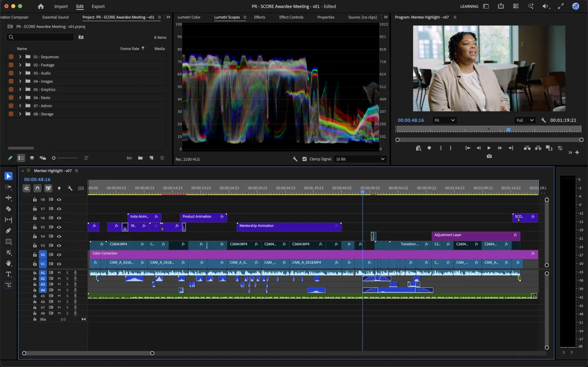This screenshot has height=367, width=588.
Task: Sort bins by Frame Rate column header
Action: (x=130, y=49)
